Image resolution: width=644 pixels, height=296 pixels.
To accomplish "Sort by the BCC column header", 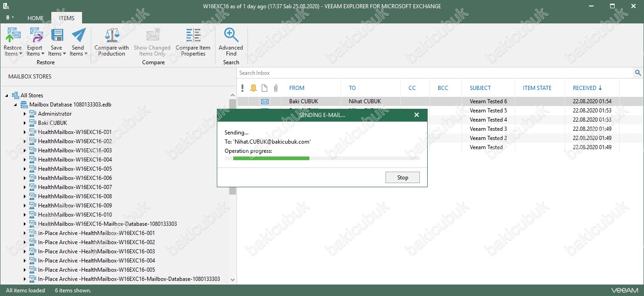I will point(443,88).
